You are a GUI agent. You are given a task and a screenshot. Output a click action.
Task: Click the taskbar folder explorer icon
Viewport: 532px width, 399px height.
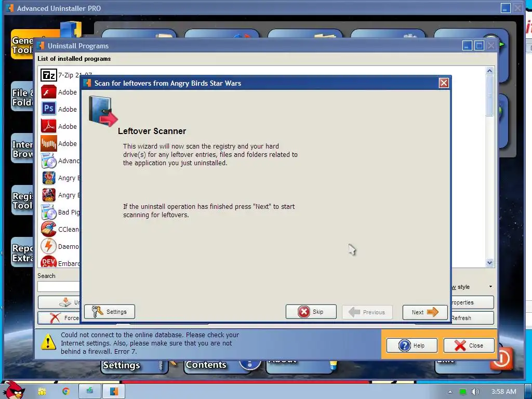click(42, 392)
